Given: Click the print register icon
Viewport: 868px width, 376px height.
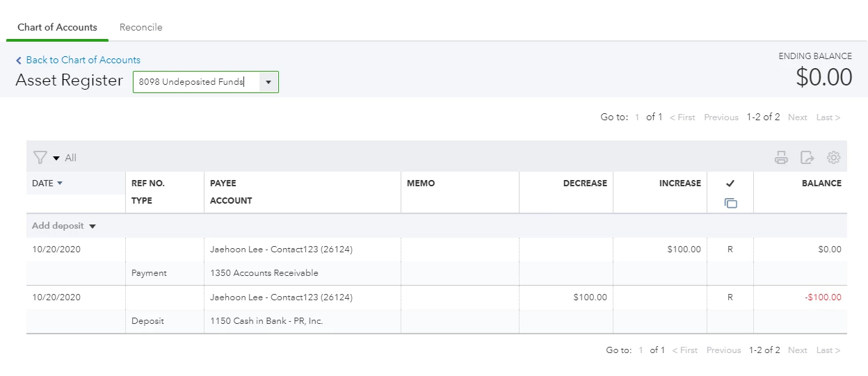Looking at the screenshot, I should pyautogui.click(x=781, y=158).
